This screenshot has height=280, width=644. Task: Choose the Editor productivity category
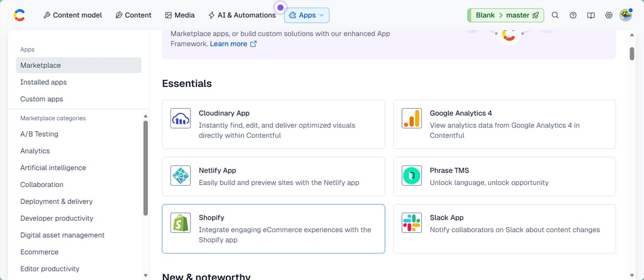[50, 269]
